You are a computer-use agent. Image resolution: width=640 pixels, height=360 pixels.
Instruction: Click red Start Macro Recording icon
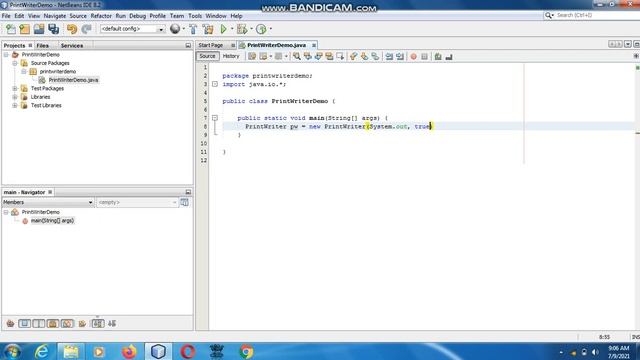click(413, 56)
